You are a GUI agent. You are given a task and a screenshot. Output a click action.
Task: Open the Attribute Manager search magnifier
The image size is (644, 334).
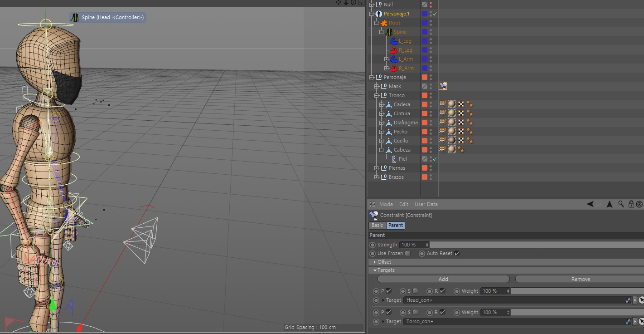(621, 204)
